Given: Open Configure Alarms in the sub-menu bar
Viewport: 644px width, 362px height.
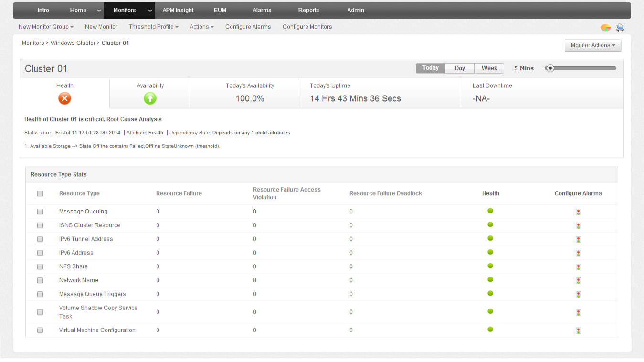Looking at the screenshot, I should (248, 27).
